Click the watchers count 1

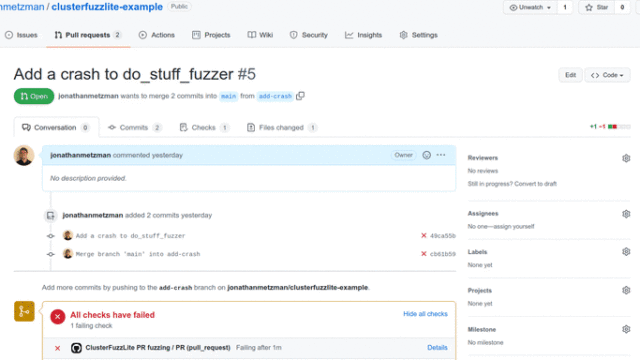(564, 7)
